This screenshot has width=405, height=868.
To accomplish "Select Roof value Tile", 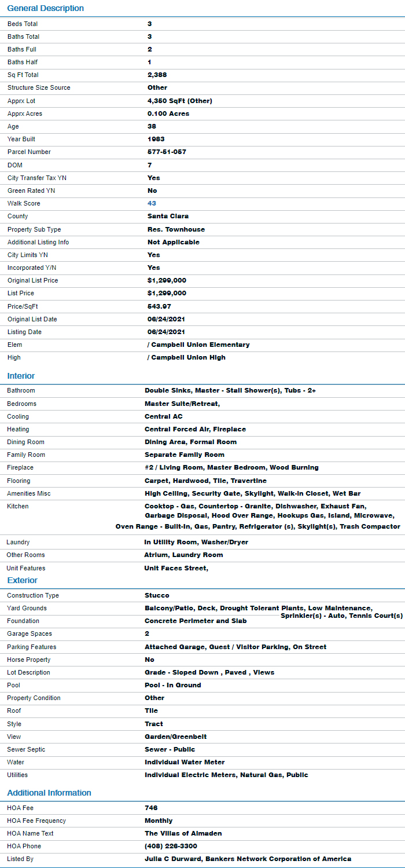I will [151, 710].
